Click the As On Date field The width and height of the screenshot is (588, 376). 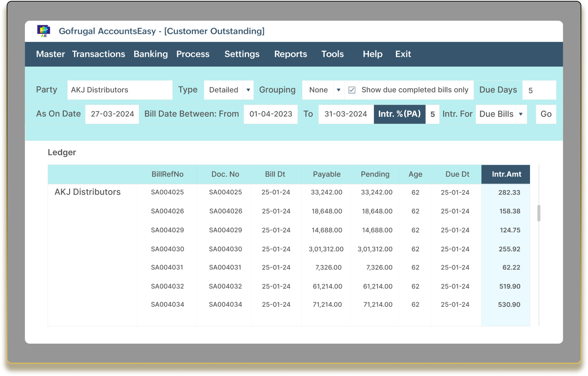tap(112, 114)
